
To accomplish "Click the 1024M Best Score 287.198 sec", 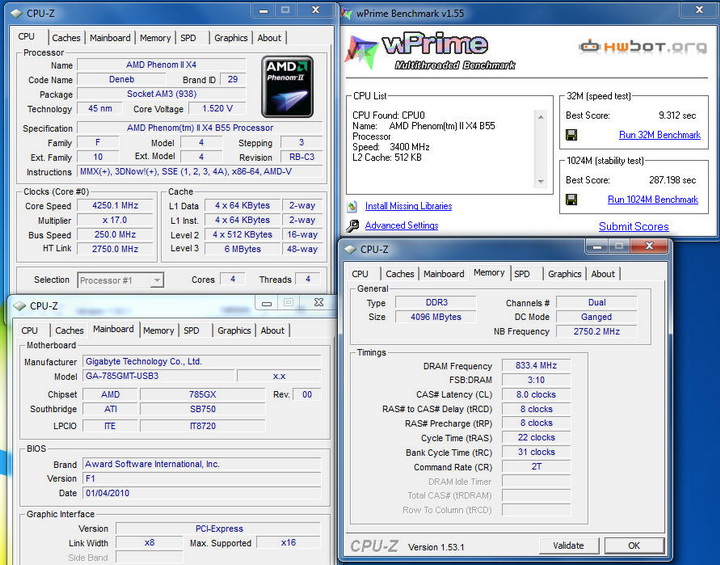I will point(672,180).
